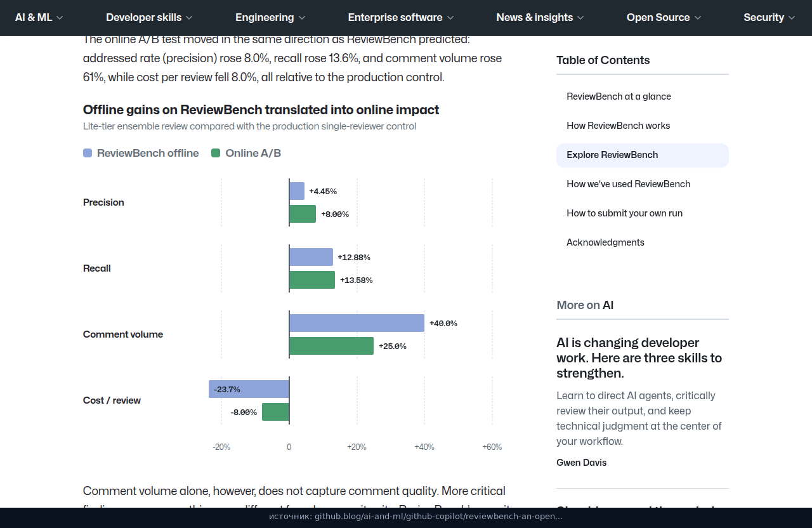This screenshot has width=812, height=528.
Task: Open the Open Source dropdown menu
Action: coord(664,18)
